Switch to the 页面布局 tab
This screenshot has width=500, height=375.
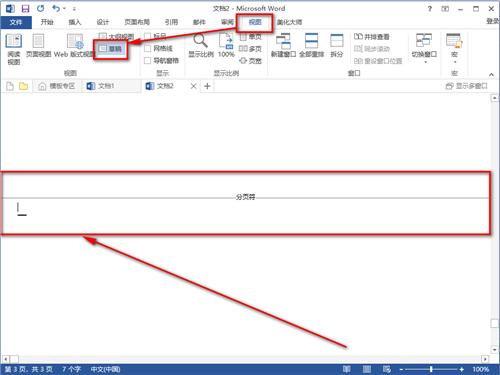coord(137,22)
